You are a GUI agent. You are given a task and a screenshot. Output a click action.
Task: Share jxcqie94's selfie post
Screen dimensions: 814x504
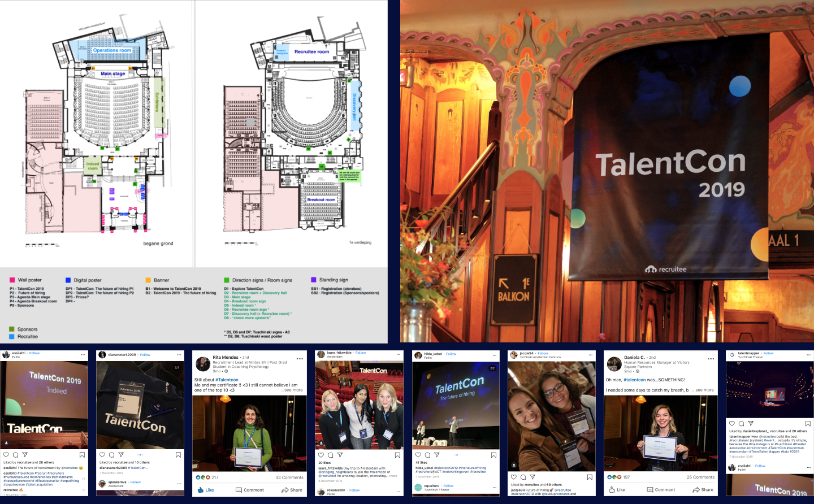[532, 477]
